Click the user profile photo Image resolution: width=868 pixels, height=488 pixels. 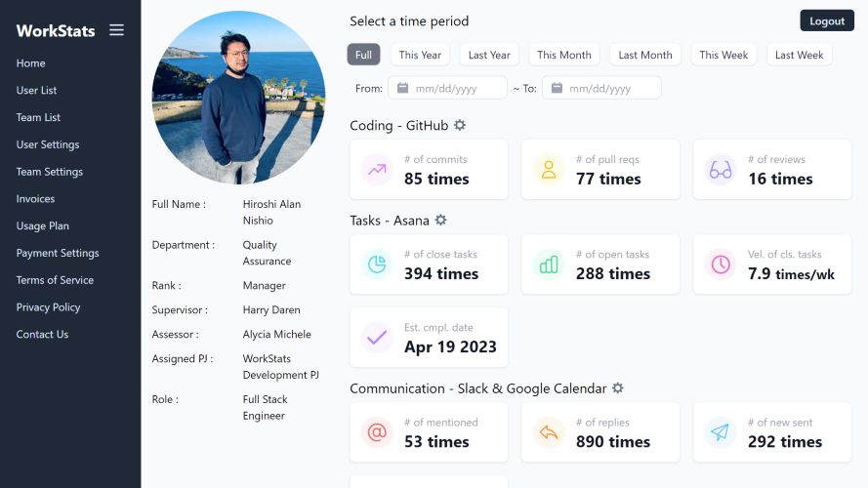[238, 98]
